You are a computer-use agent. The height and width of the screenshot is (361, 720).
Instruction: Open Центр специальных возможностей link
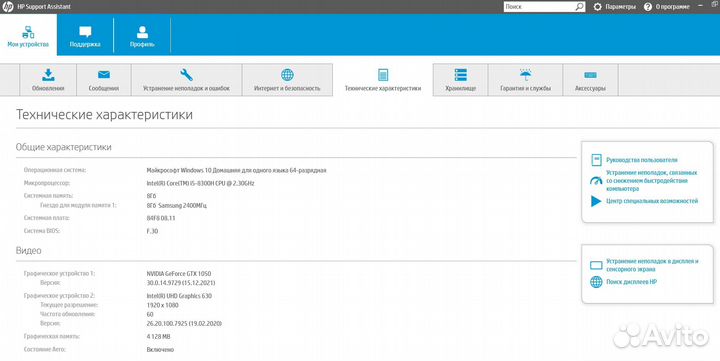[x=652, y=201]
